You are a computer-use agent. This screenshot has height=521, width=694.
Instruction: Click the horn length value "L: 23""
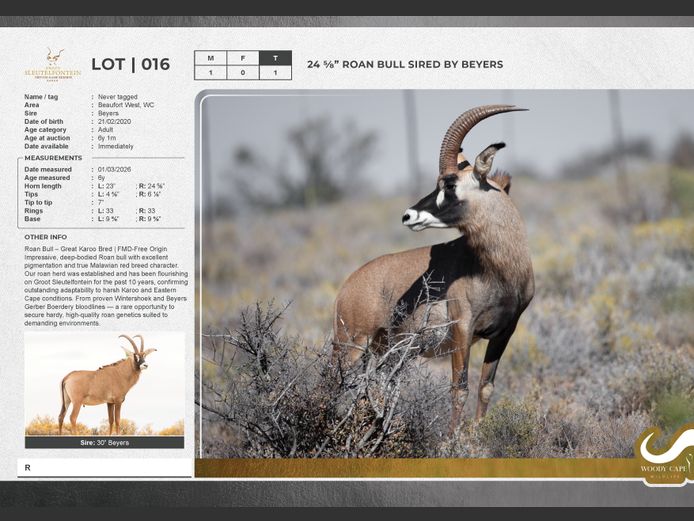pos(107,186)
